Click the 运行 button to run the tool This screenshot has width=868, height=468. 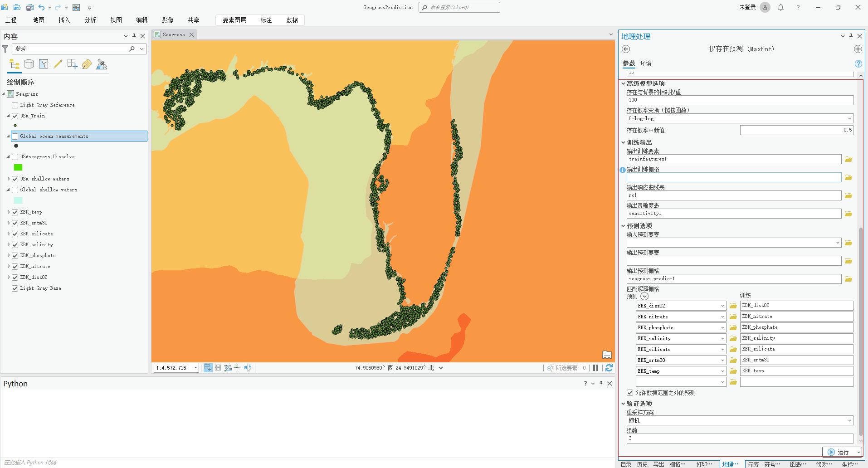(842, 452)
